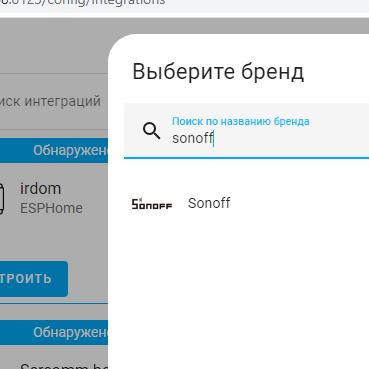Open the irdom ESPHome discovered device
The width and height of the screenshot is (369, 369).
53,198
